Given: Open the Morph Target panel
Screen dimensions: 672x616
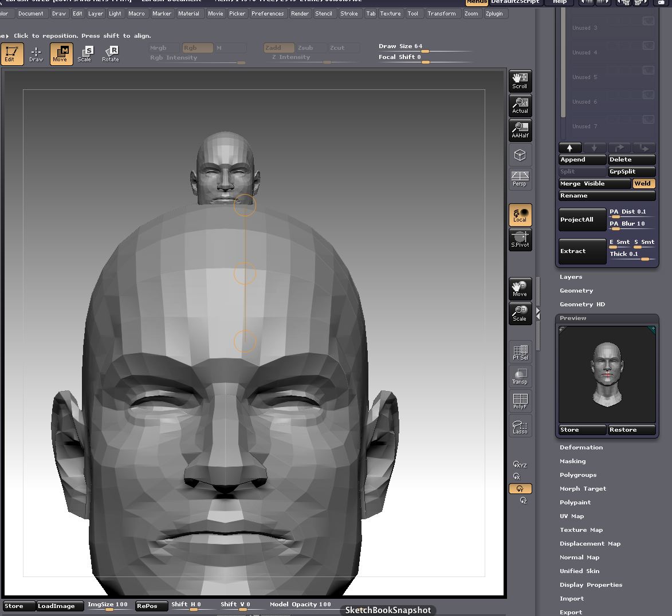Looking at the screenshot, I should tap(583, 488).
